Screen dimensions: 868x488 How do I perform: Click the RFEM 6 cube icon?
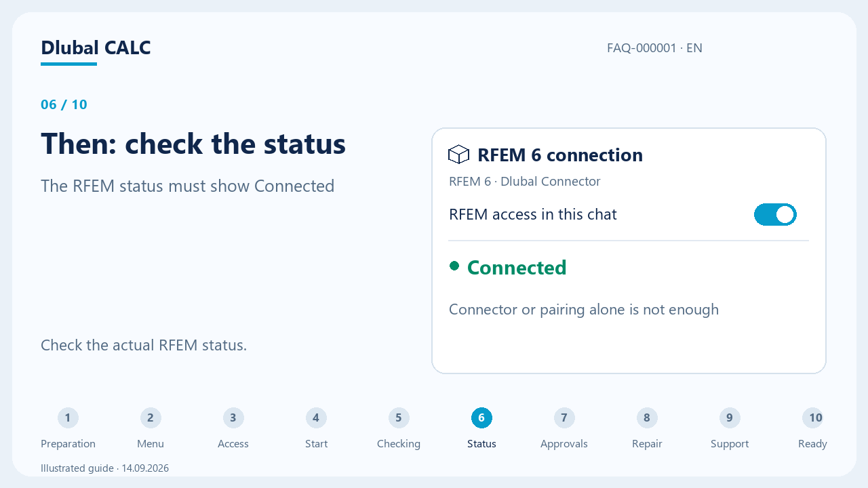coord(459,155)
